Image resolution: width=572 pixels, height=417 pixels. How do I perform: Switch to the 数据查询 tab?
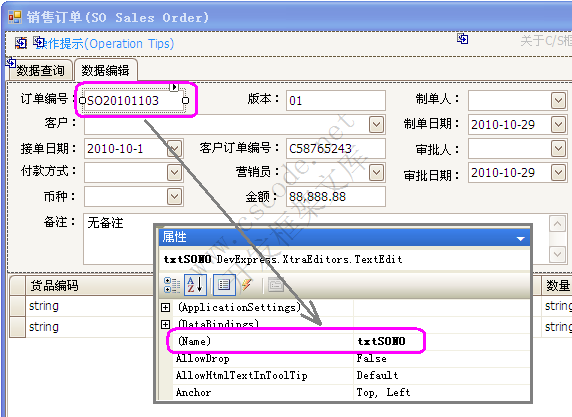point(40,70)
